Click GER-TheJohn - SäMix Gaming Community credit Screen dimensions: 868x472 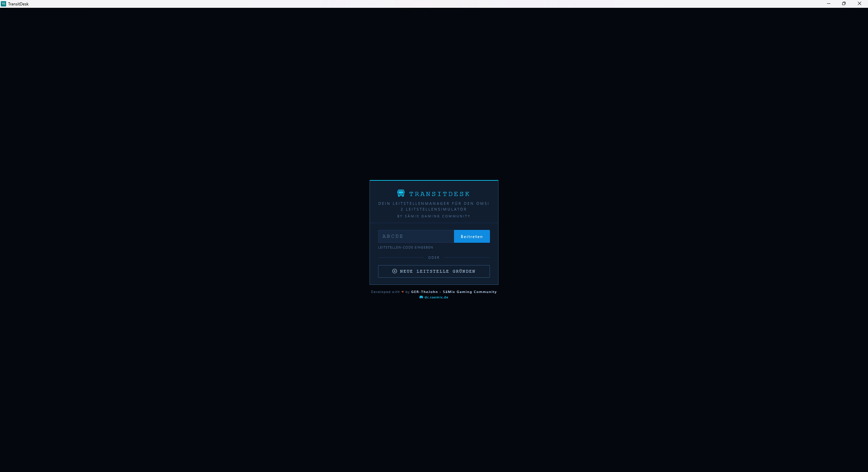(x=454, y=292)
